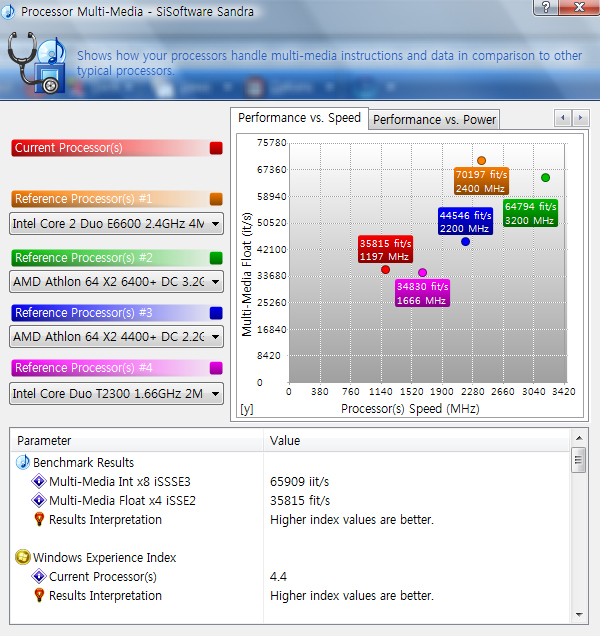Image resolution: width=600 pixels, height=636 pixels.
Task: Click the diamond icon beside Multi-Media Int x8
Action: [39, 481]
